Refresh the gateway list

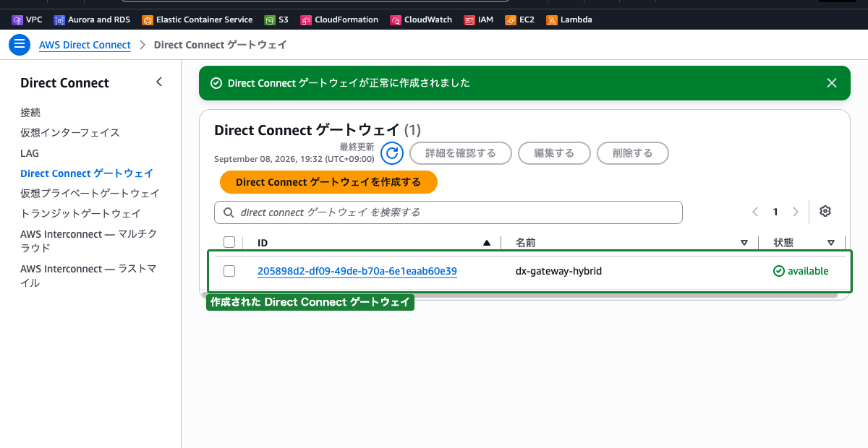tap(392, 153)
